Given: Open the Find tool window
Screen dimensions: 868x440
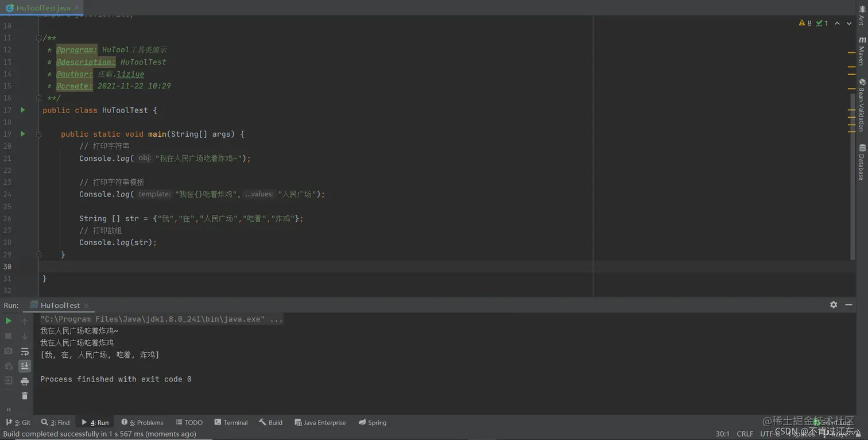Looking at the screenshot, I should (55, 422).
